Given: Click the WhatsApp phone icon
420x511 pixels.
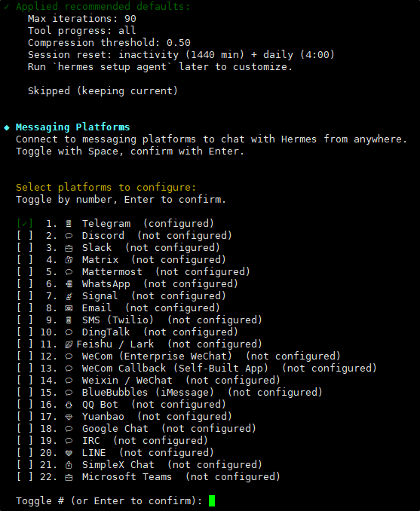Looking at the screenshot, I should (69, 284).
